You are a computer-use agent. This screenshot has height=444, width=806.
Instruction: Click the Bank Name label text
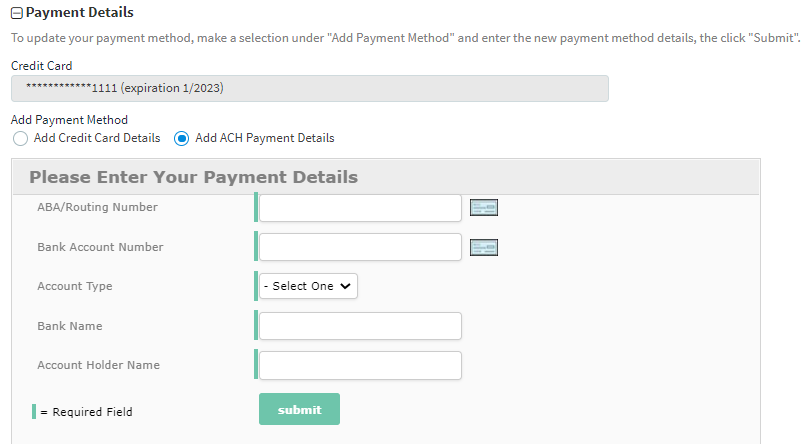pyautogui.click(x=70, y=326)
